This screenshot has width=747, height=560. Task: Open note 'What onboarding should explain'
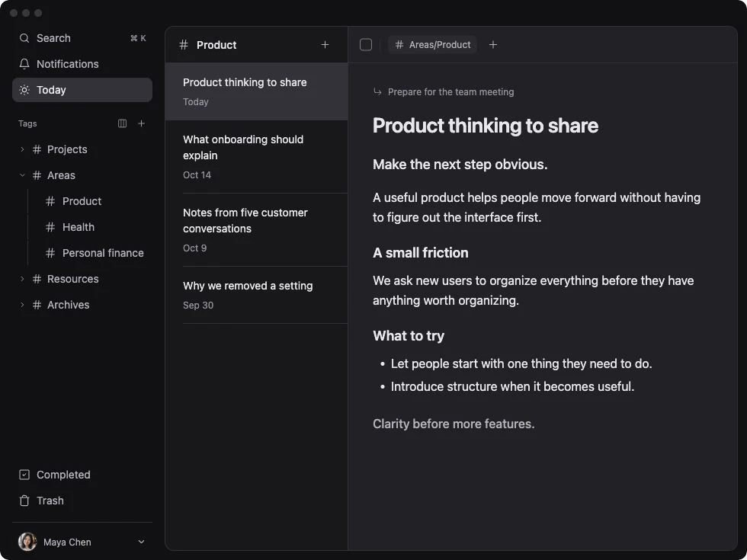(256, 157)
